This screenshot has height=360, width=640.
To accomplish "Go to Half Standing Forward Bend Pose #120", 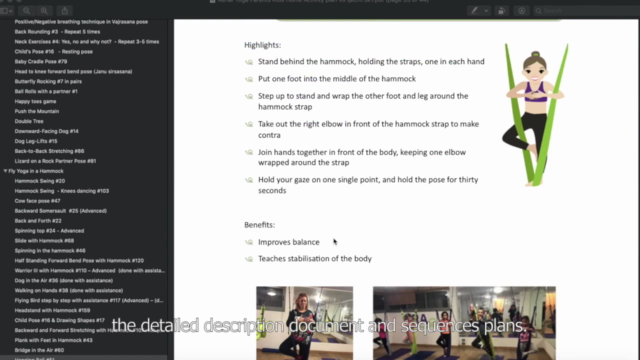I will [x=79, y=260].
